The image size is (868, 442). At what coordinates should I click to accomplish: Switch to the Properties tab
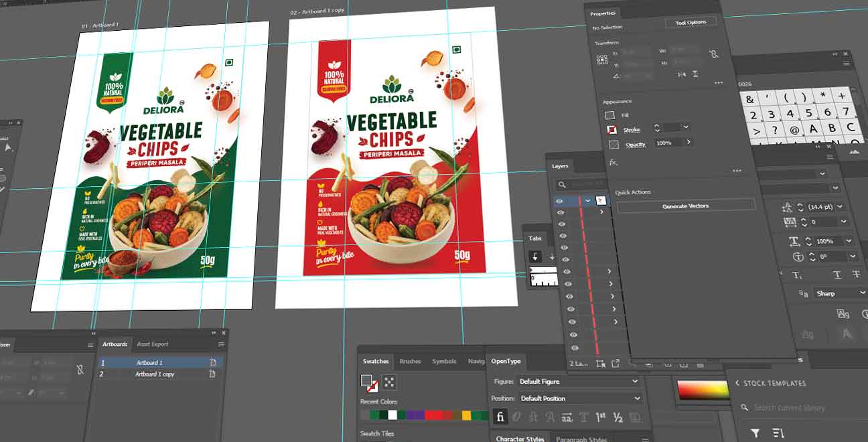coord(603,13)
